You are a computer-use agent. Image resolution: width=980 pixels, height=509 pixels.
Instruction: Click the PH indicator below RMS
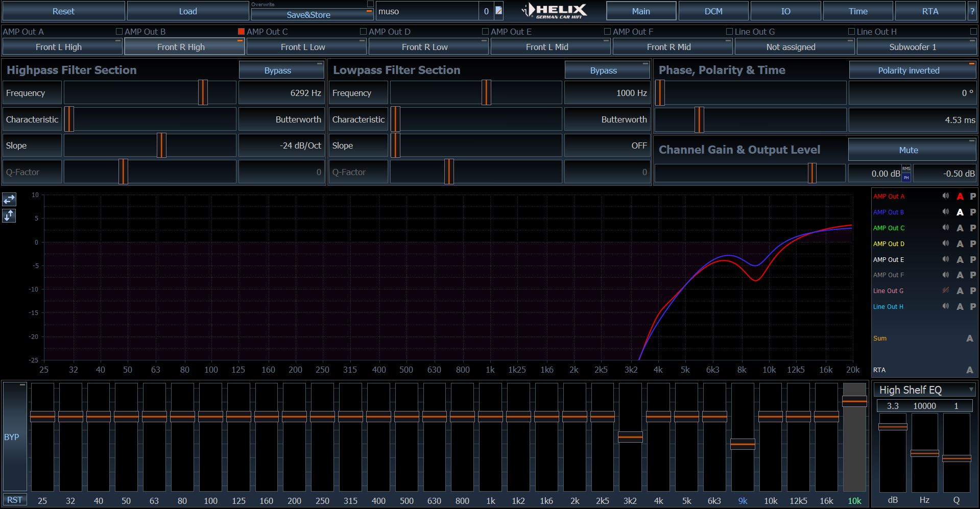coord(906,178)
